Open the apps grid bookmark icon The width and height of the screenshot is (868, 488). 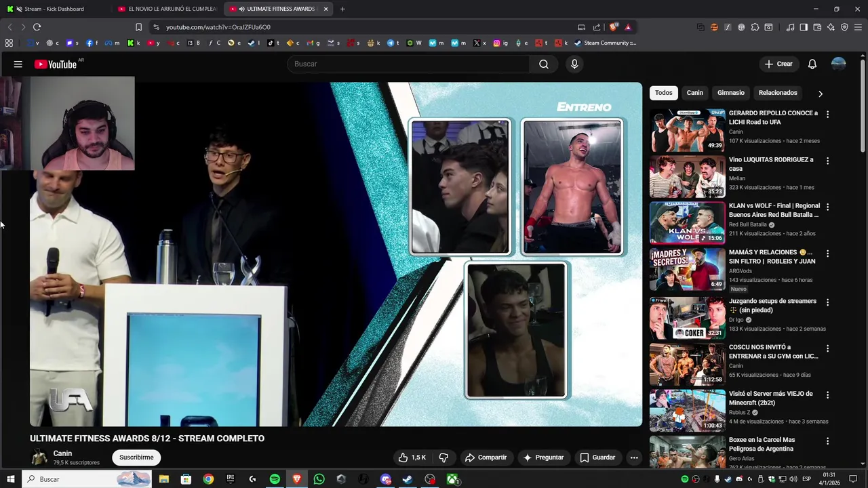coord(9,43)
